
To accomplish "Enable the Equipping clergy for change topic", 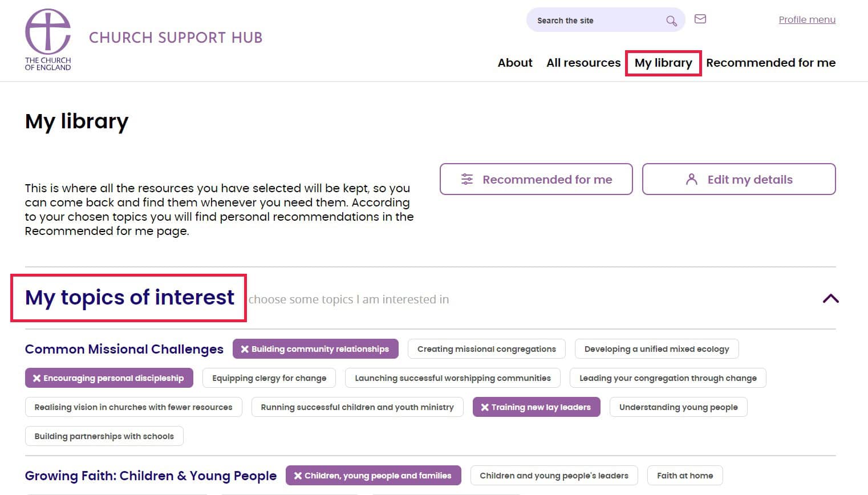I will pyautogui.click(x=269, y=378).
